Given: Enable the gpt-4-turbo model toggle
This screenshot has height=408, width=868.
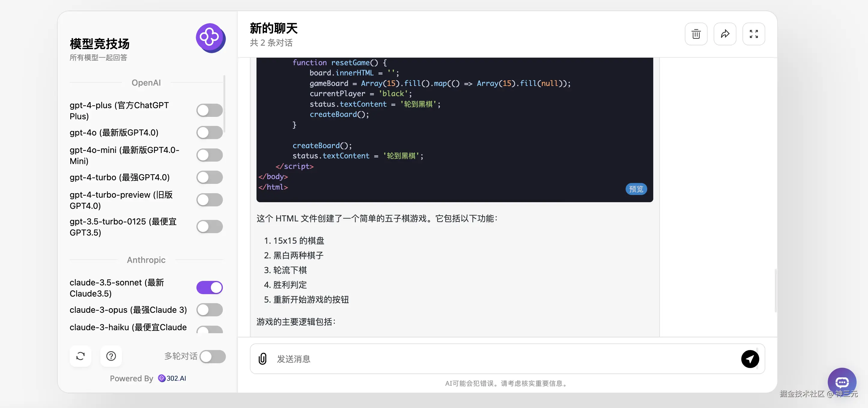Looking at the screenshot, I should [209, 177].
